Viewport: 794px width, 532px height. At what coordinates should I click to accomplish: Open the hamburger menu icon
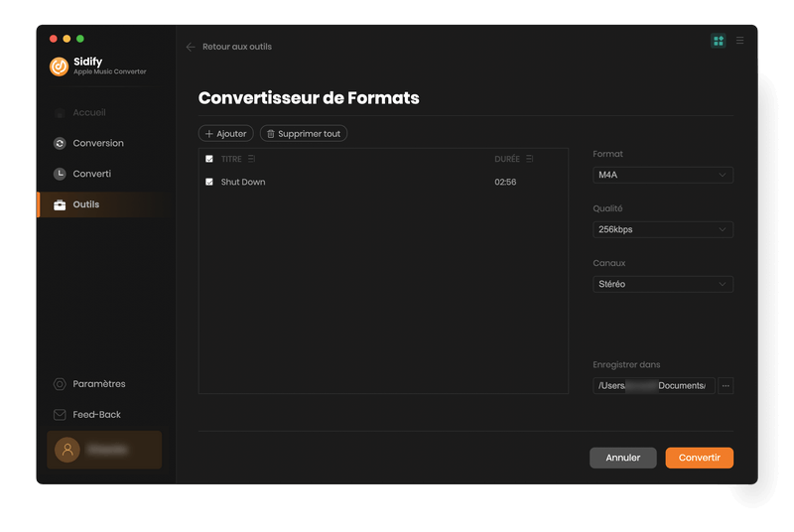(739, 41)
